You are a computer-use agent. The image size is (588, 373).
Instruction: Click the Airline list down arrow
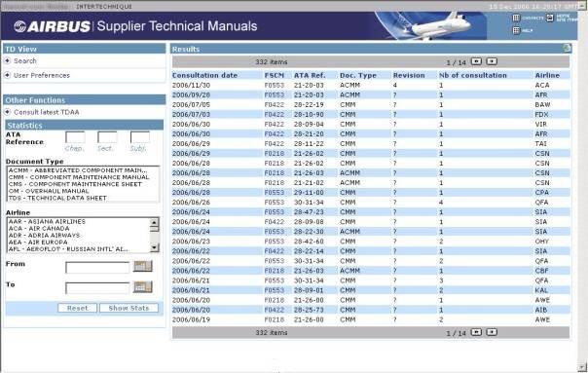pos(154,247)
